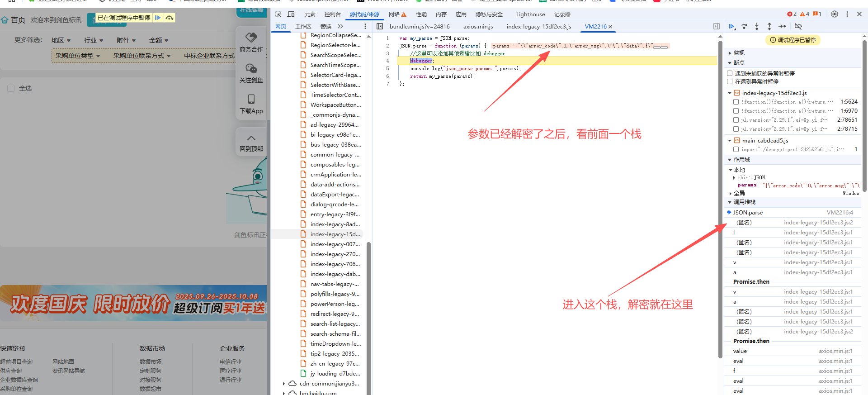868x395 pixels.
Task: Open the 金额 filter dropdown
Action: coord(159,40)
